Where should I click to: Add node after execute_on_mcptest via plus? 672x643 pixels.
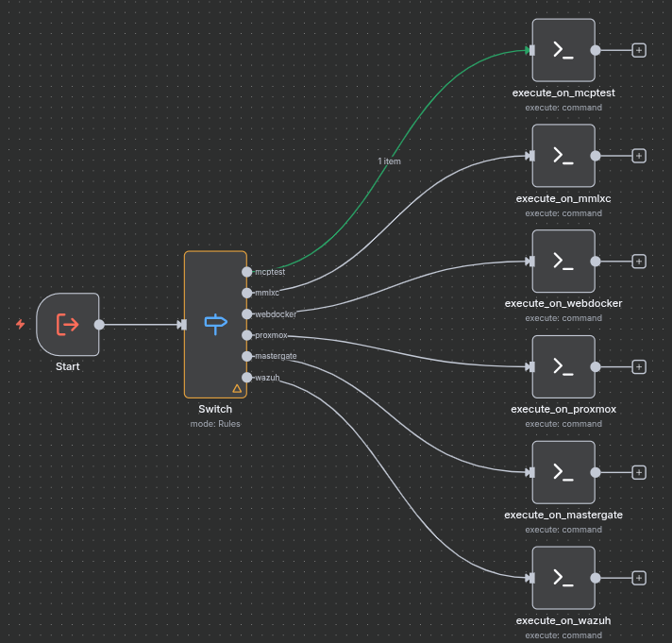click(x=639, y=51)
